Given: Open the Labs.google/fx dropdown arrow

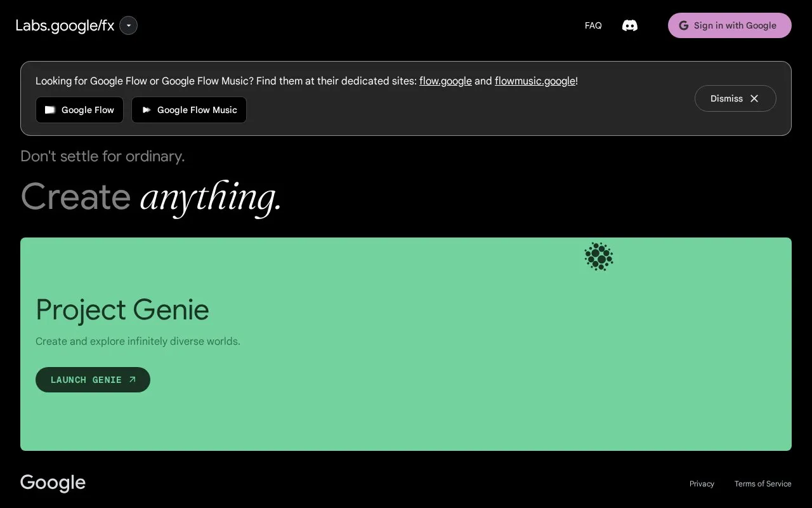Looking at the screenshot, I should [x=128, y=25].
